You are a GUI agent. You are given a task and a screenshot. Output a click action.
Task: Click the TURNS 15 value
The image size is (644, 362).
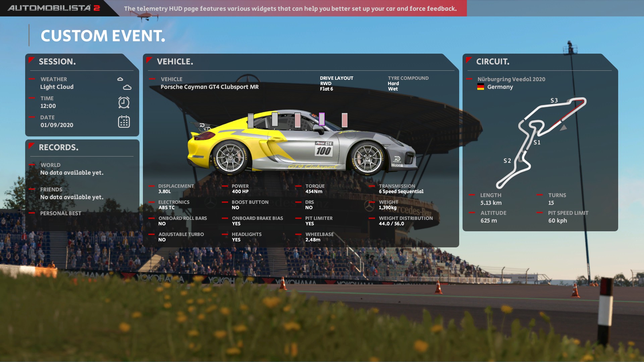tap(551, 203)
